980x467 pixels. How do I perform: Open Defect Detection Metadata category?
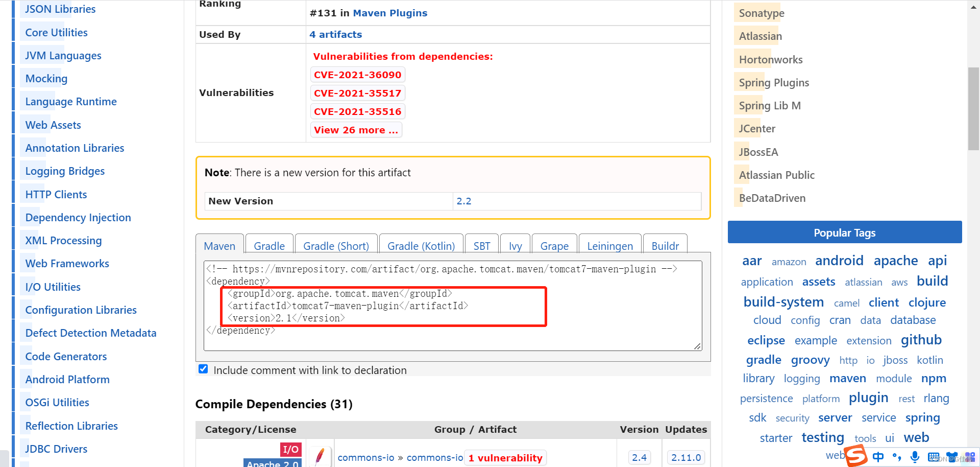tap(91, 333)
